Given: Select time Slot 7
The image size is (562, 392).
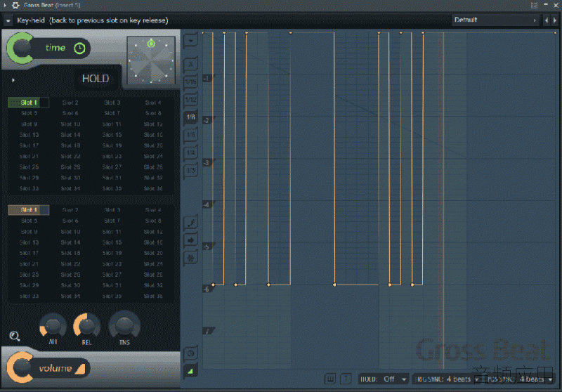Looking at the screenshot, I should point(112,113).
